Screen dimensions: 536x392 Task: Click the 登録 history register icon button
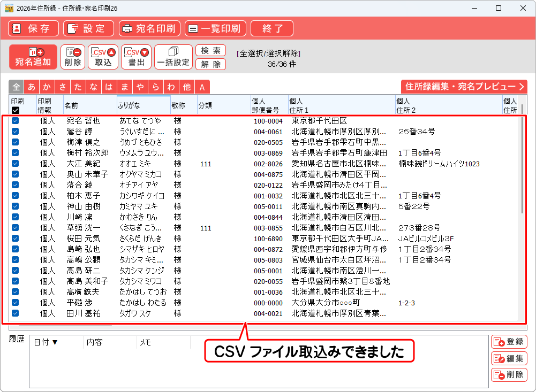click(x=509, y=342)
